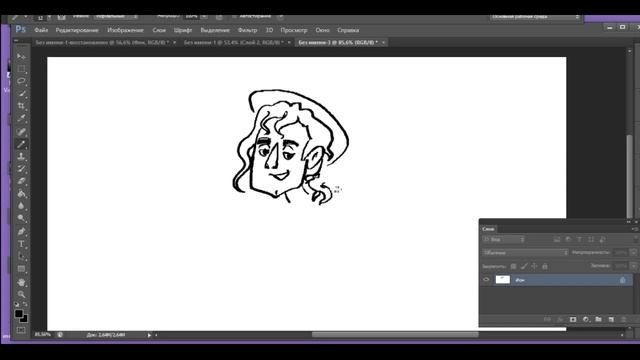Select the Move tool
This screenshot has height=360, width=640.
pos(21,56)
